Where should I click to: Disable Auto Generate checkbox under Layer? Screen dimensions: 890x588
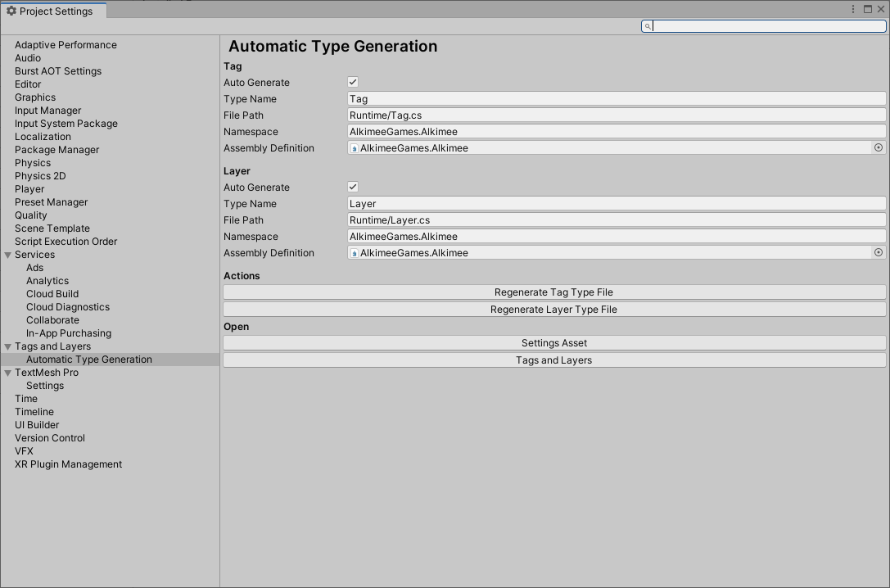tap(353, 188)
